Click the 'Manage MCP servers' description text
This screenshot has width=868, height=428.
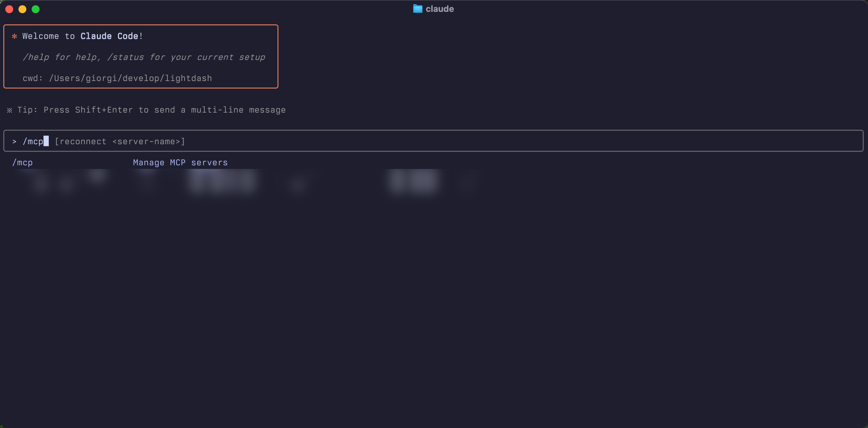pos(180,162)
